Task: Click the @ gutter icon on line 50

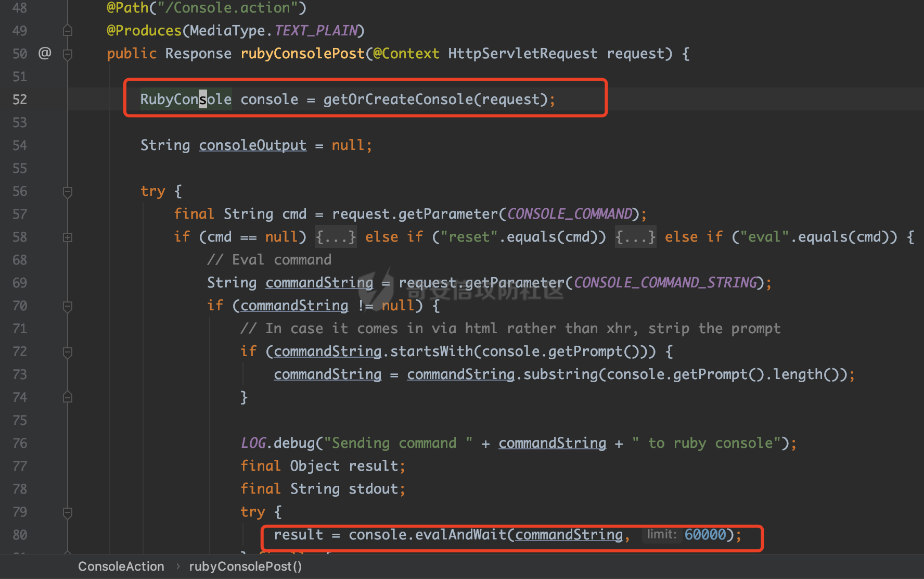Action: point(45,53)
